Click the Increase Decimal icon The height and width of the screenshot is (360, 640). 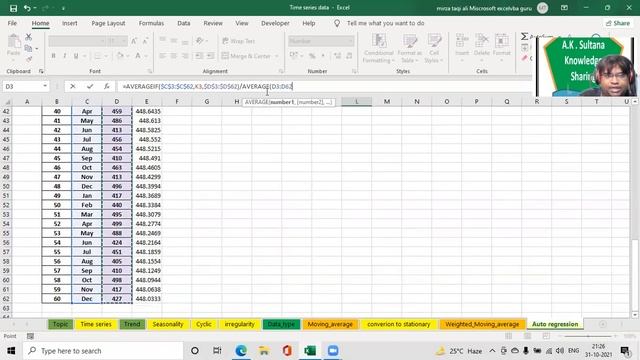pos(337,56)
